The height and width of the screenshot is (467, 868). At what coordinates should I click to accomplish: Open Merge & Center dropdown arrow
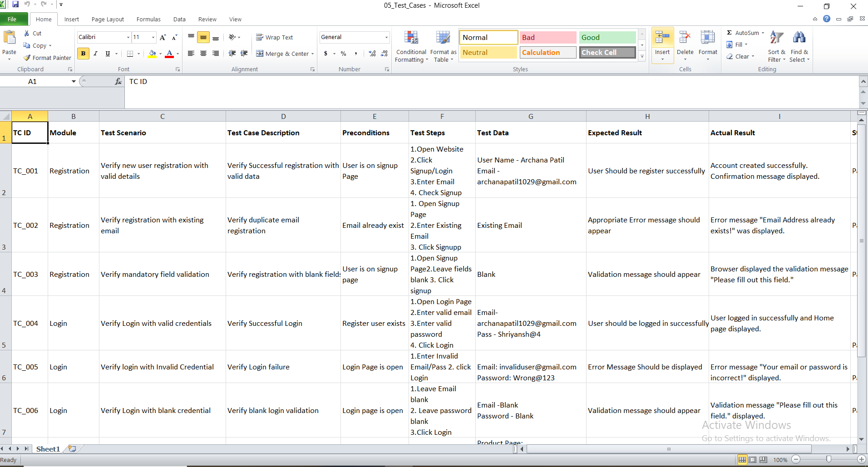(312, 54)
